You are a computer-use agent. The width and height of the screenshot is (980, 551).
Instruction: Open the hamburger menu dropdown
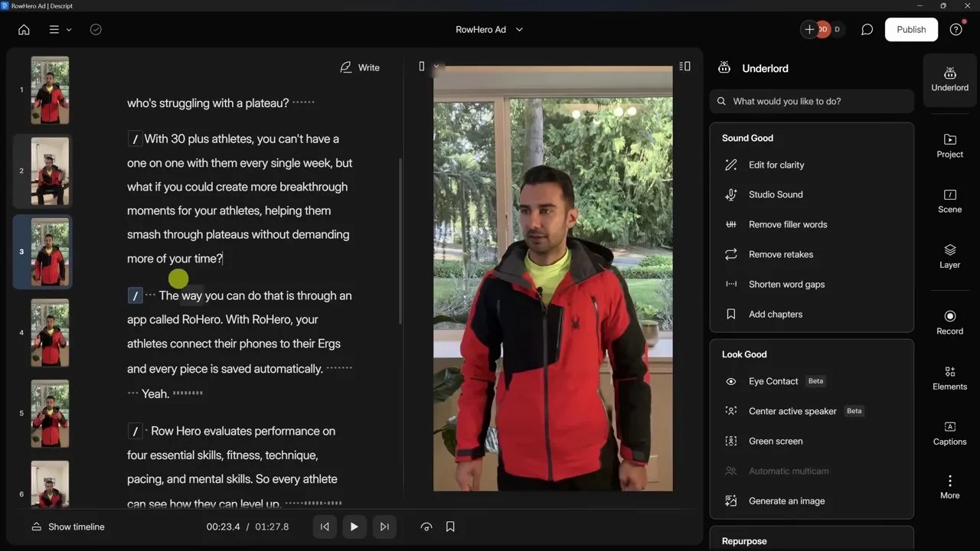click(60, 29)
